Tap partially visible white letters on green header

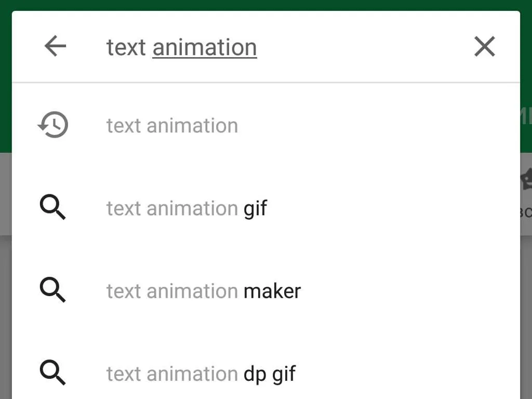point(526,116)
